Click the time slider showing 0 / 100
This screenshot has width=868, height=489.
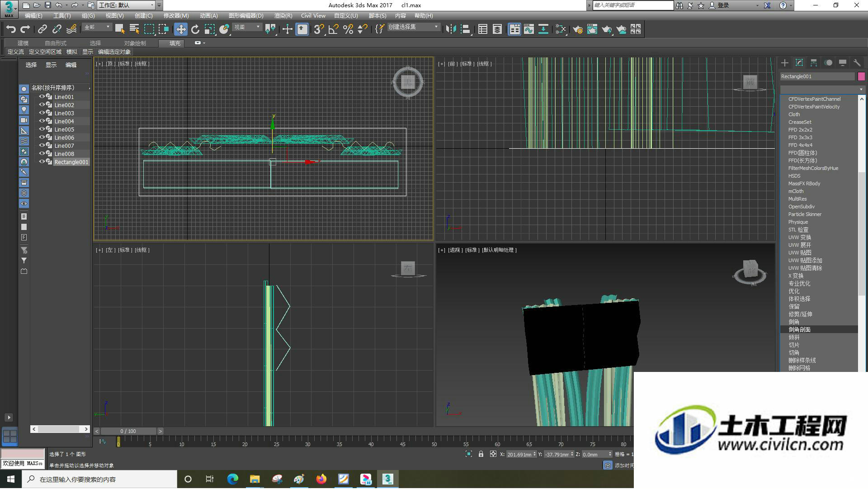coord(128,431)
